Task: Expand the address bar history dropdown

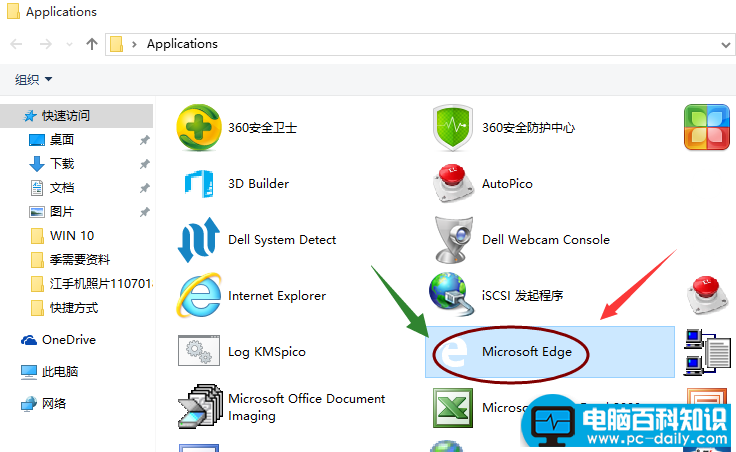Action: pyautogui.click(x=726, y=45)
